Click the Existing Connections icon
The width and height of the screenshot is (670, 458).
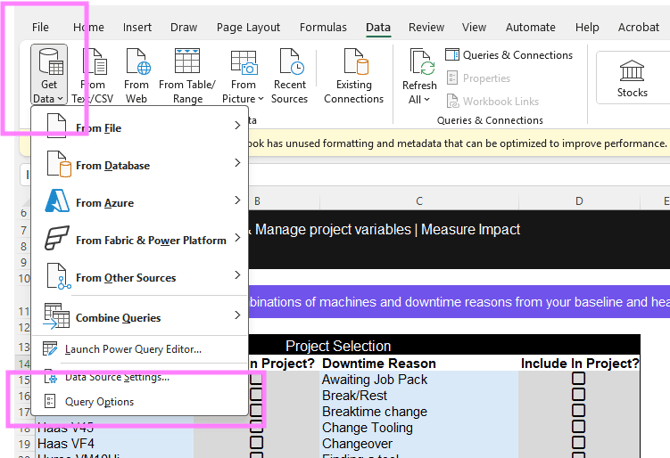(x=353, y=64)
